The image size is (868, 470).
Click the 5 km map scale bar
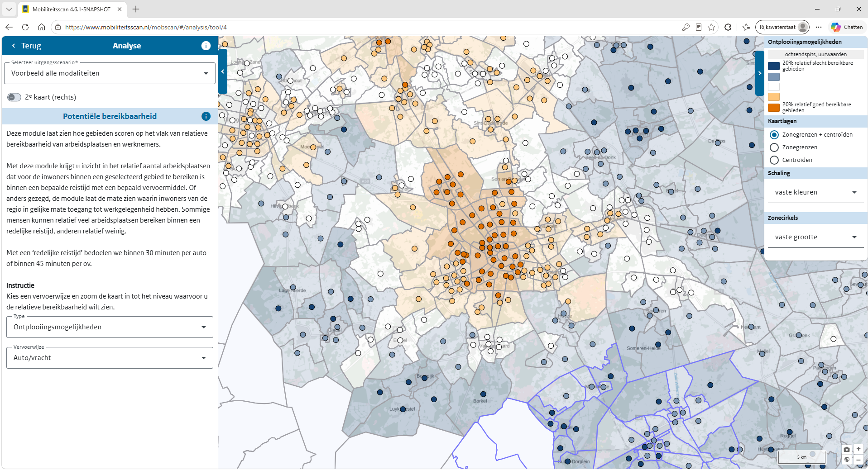pos(801,457)
